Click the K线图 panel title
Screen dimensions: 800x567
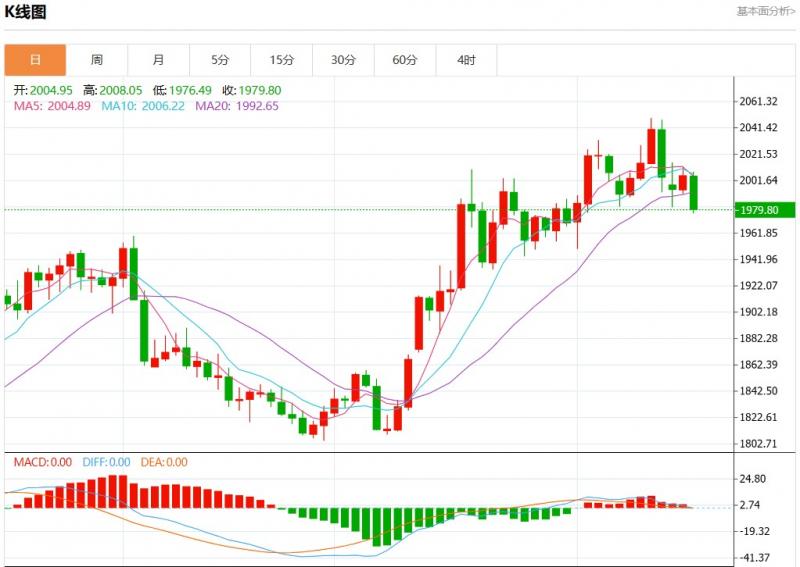pos(25,13)
